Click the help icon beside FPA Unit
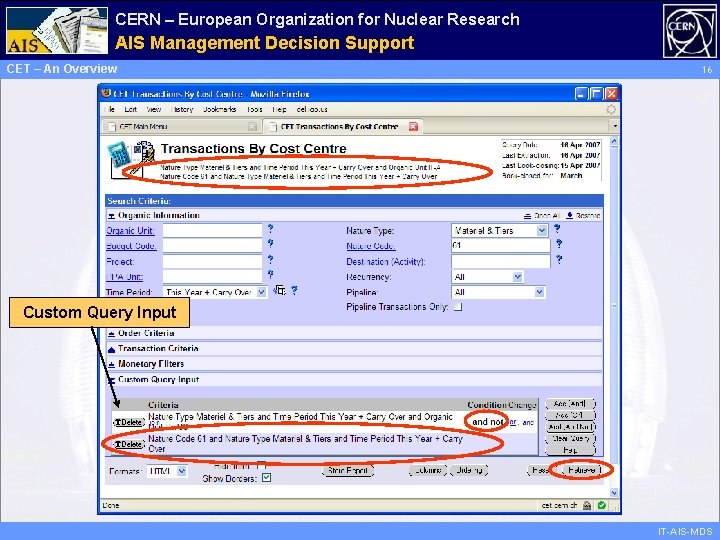Viewport: 720px width, 540px height. click(x=270, y=275)
